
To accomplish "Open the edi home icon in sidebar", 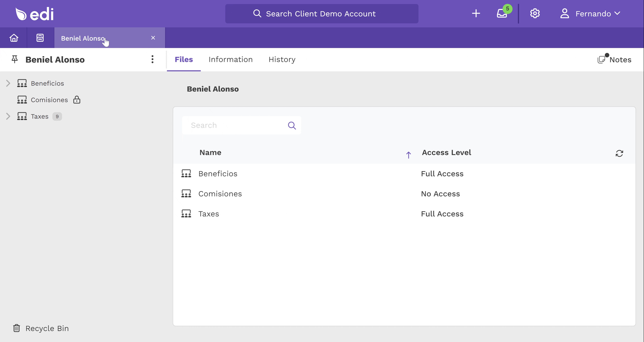I will click(x=14, y=38).
